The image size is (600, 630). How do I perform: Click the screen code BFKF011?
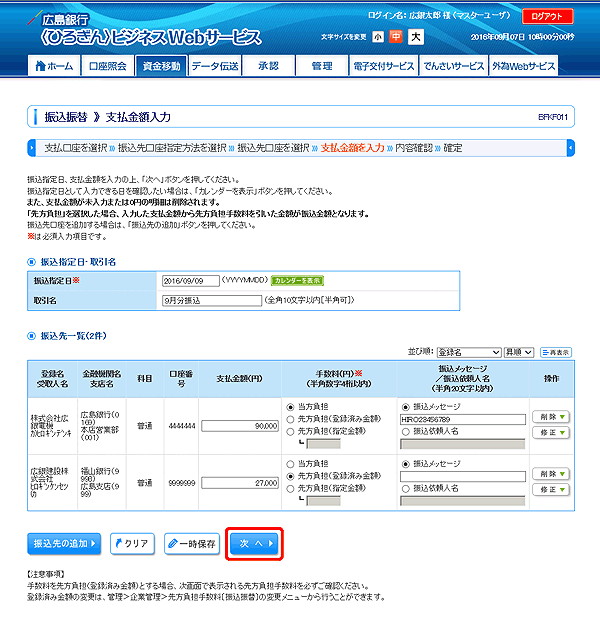(x=553, y=117)
